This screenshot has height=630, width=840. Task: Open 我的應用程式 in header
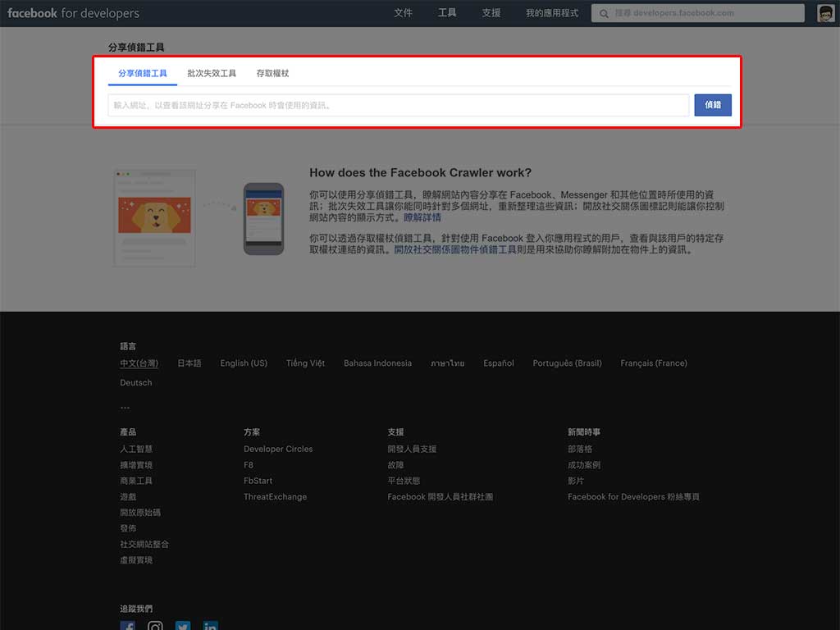pyautogui.click(x=552, y=13)
